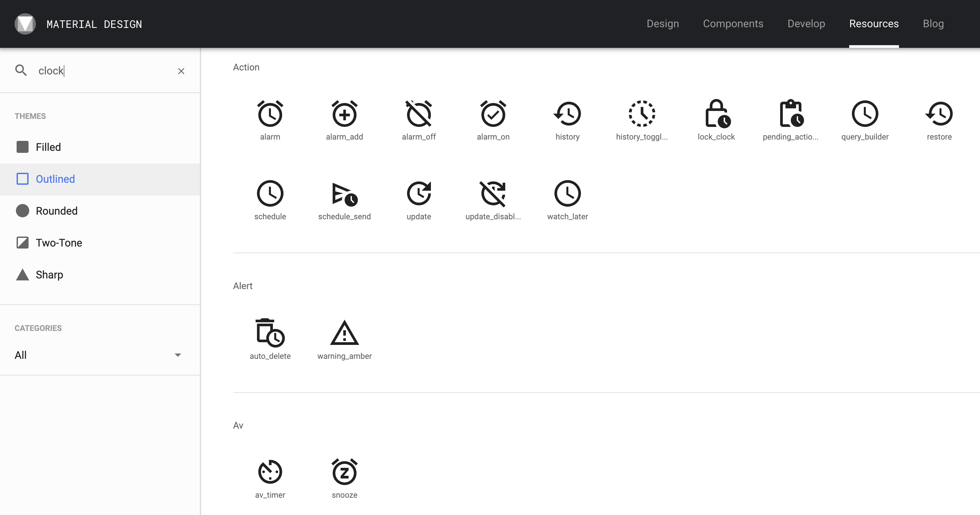Open the Develop section

pyautogui.click(x=806, y=24)
